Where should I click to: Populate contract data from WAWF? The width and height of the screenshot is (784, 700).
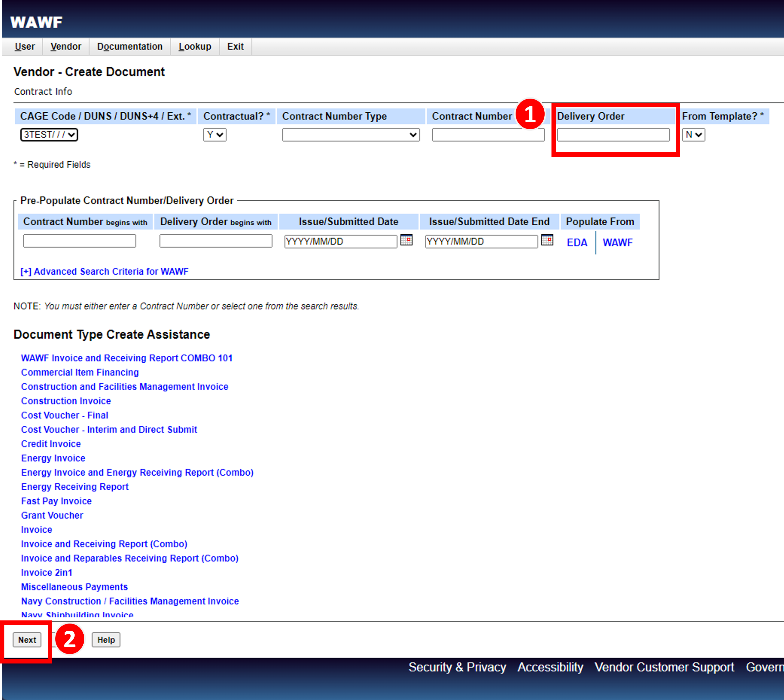[x=617, y=242]
